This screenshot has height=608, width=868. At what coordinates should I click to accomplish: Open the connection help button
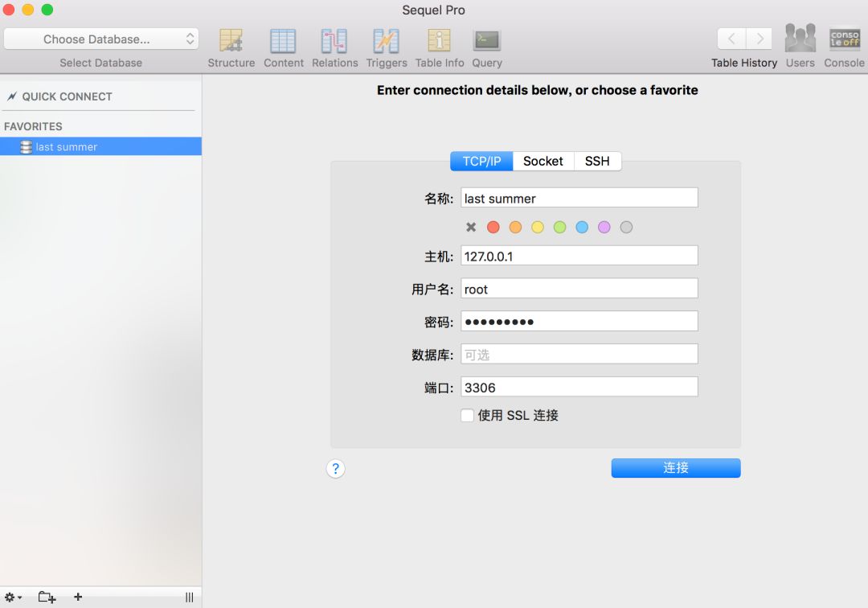tap(335, 468)
